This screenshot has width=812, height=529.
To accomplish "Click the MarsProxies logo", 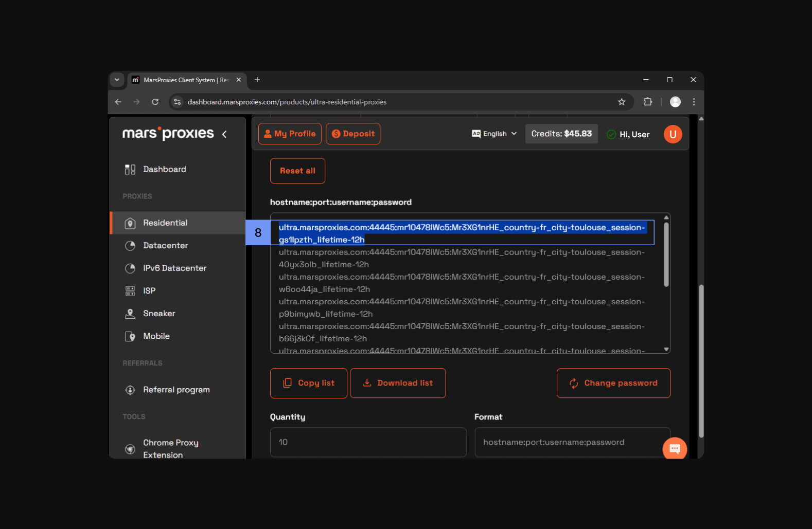I will (168, 134).
